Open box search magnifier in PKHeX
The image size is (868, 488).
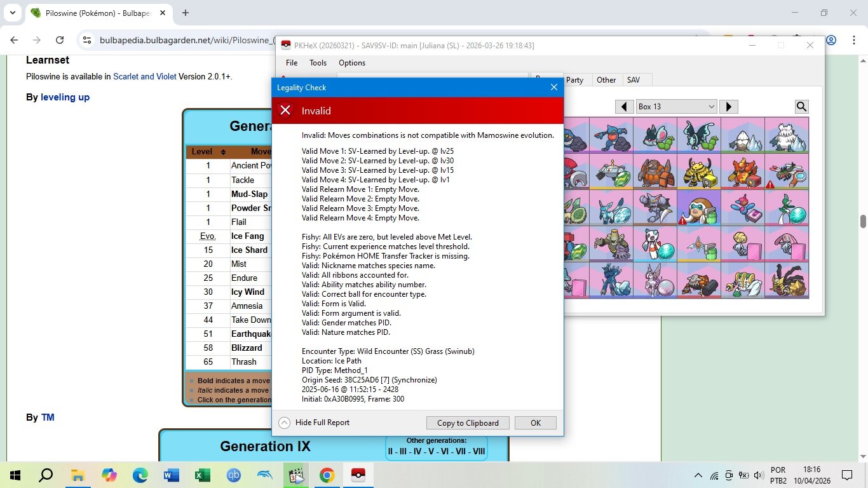[801, 107]
